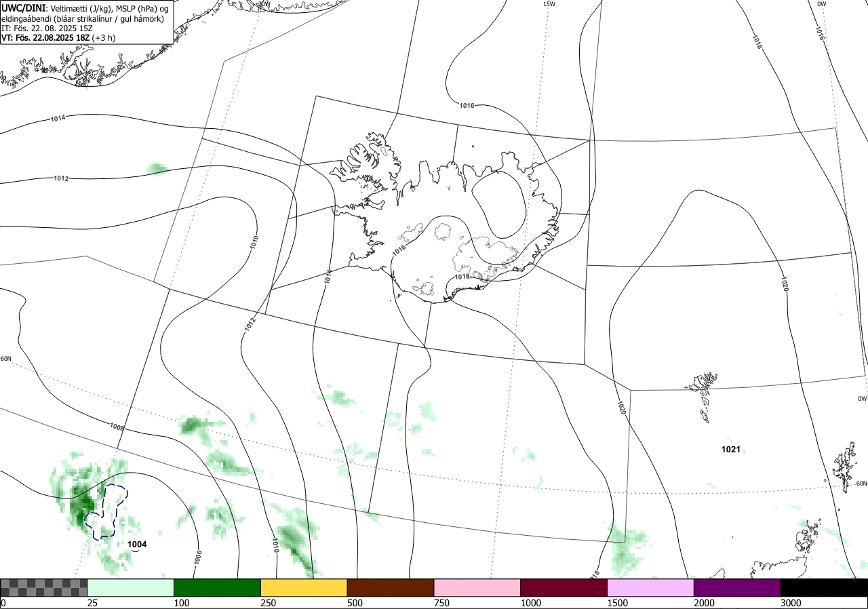Click the 1018 isobar label on Iceland's south coast

[462, 277]
